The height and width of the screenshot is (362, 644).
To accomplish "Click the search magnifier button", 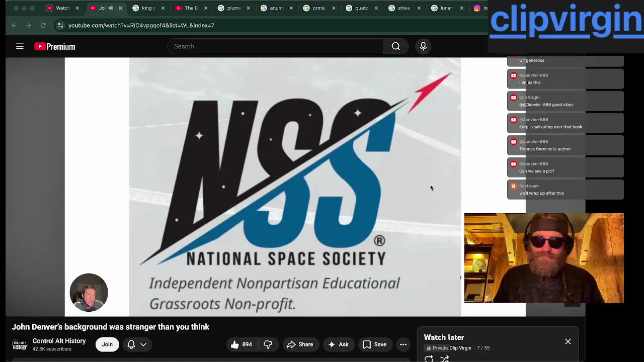I will [396, 46].
